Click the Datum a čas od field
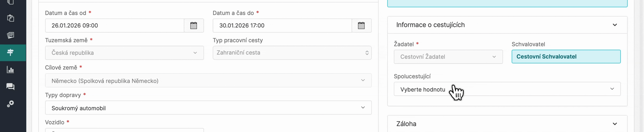The width and height of the screenshot is (644, 132). [x=115, y=26]
